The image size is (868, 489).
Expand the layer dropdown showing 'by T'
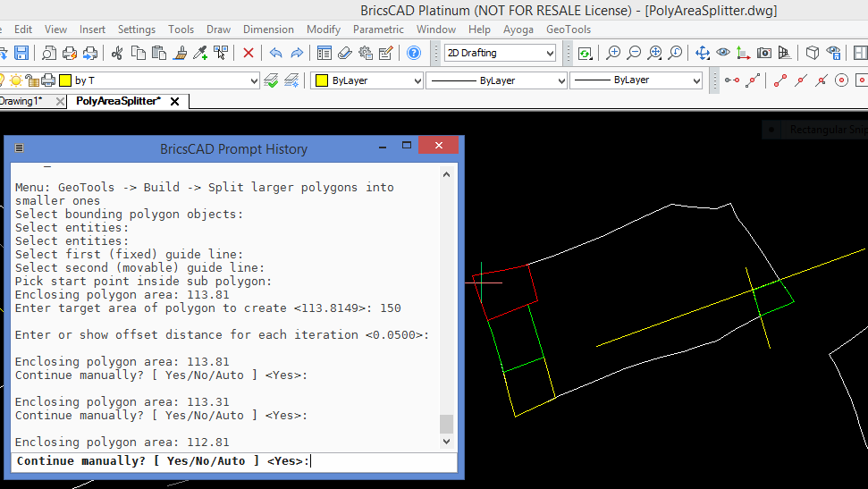click(x=252, y=80)
